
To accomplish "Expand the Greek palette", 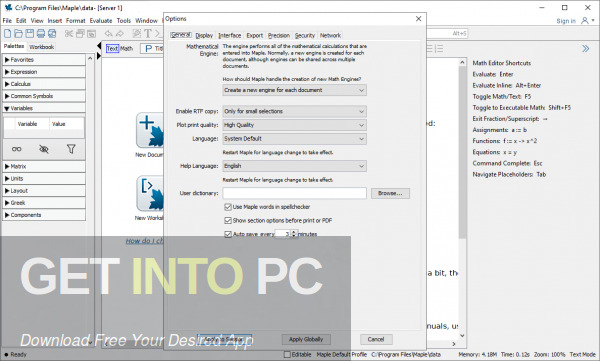I will (x=44, y=203).
